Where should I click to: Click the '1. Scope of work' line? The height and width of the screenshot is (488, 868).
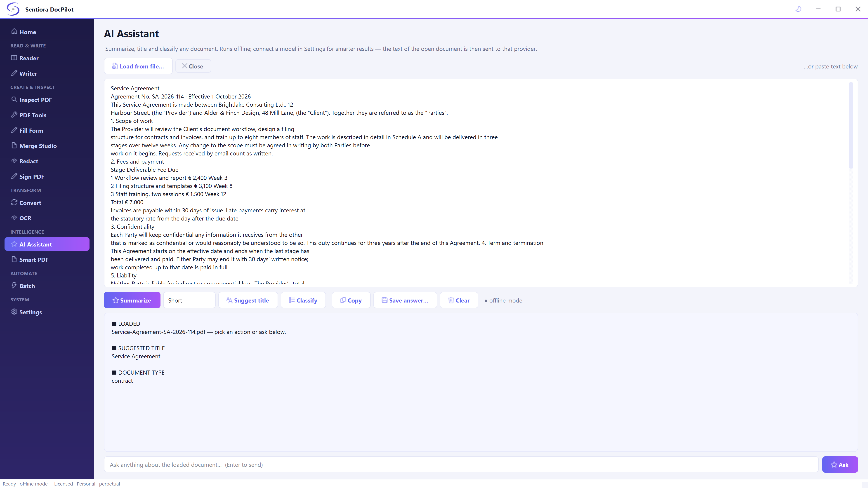[x=132, y=121]
